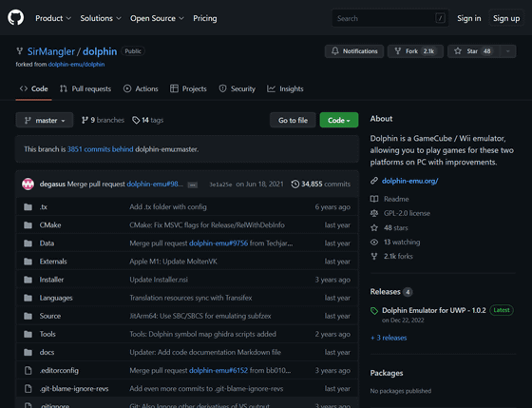
Task: Open the Open Source dropdown menu
Action: pos(157,18)
